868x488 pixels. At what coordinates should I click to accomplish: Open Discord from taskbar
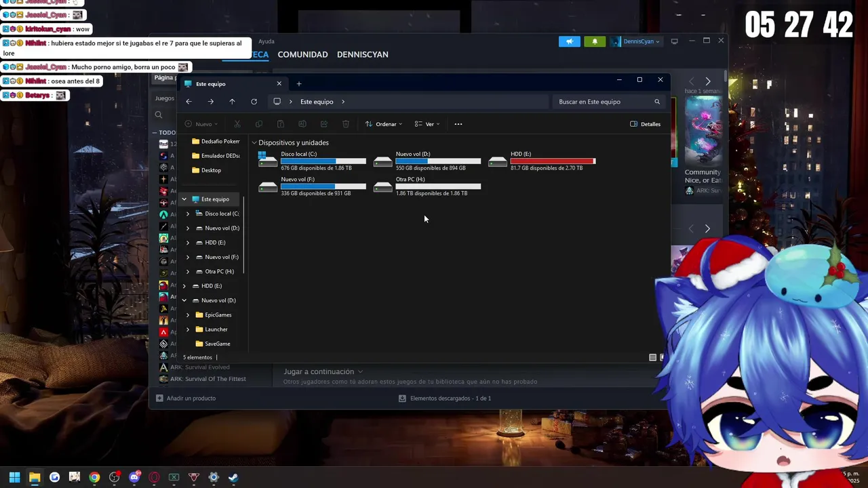[134, 477]
